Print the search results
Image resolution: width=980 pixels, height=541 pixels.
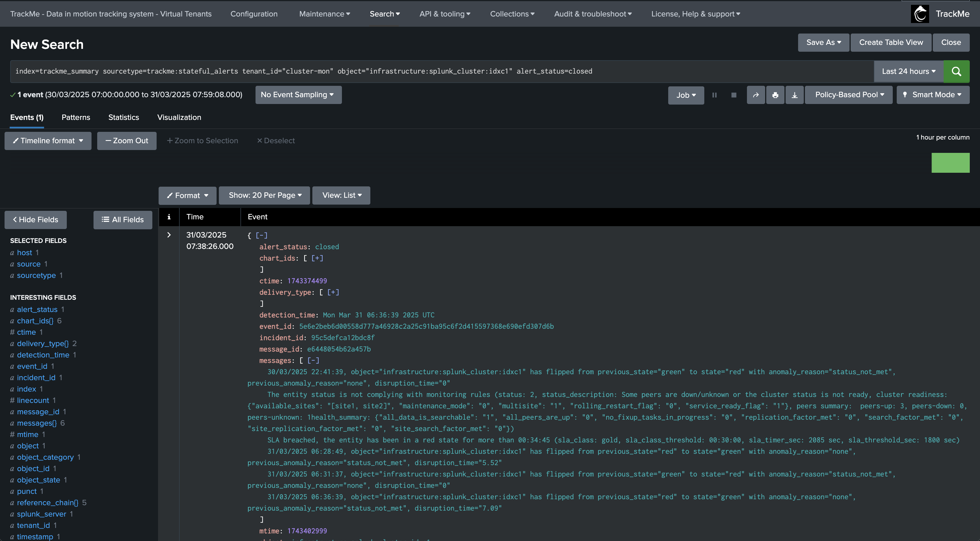pyautogui.click(x=775, y=95)
